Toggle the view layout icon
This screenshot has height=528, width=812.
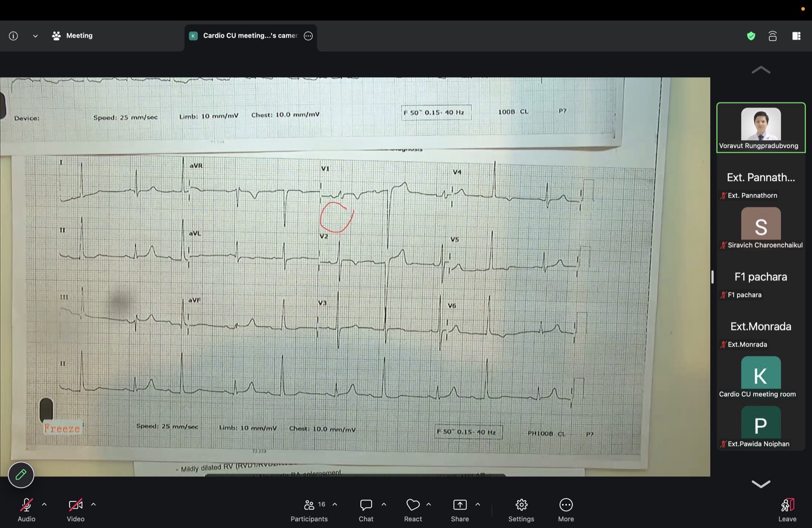[x=796, y=36]
